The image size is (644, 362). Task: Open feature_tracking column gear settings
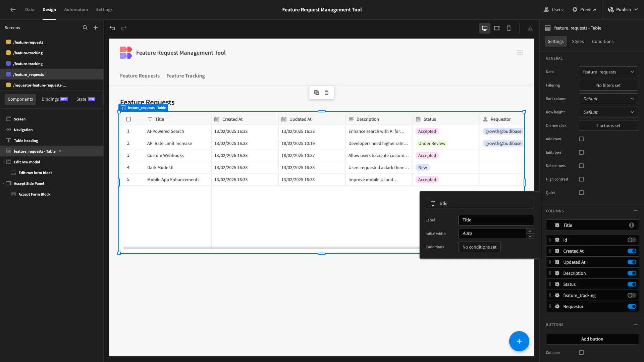point(557,295)
